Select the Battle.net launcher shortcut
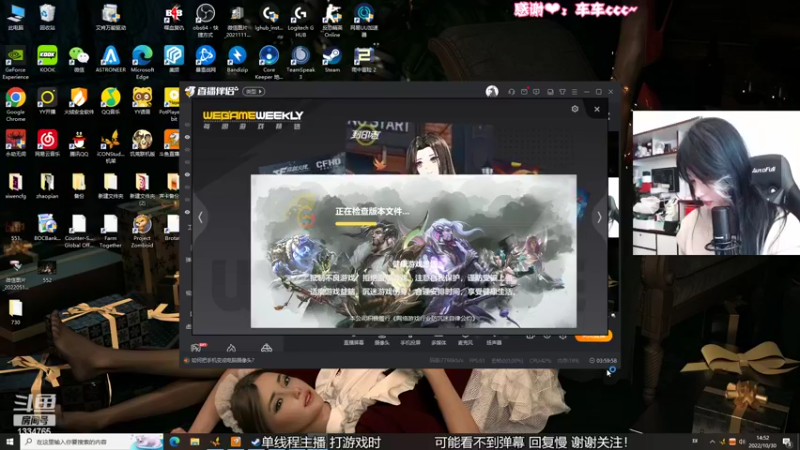 (x=205, y=59)
